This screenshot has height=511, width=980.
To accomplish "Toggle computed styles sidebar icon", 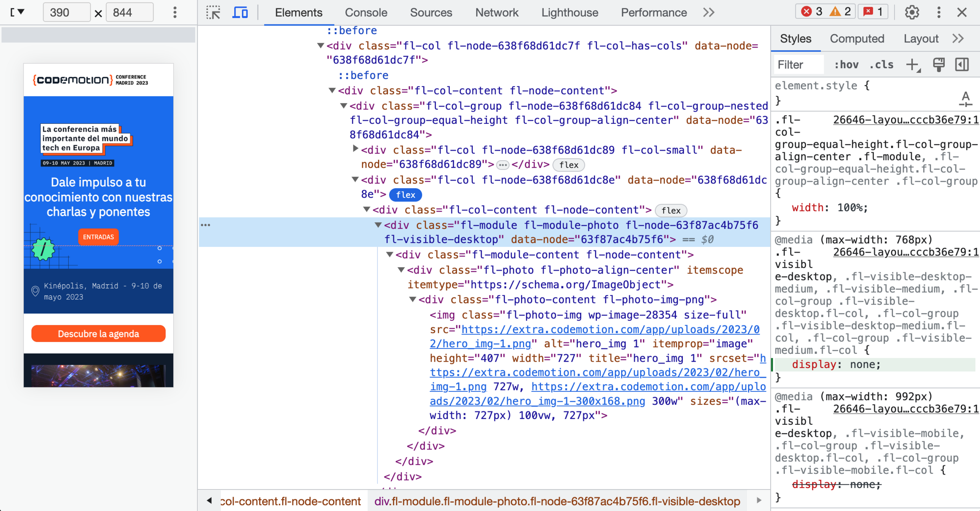I will (962, 65).
